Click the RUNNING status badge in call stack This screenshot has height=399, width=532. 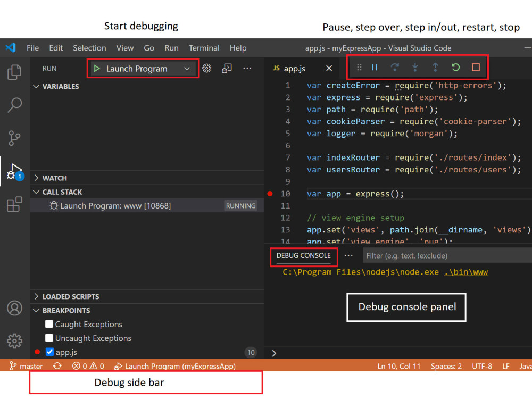pos(240,205)
